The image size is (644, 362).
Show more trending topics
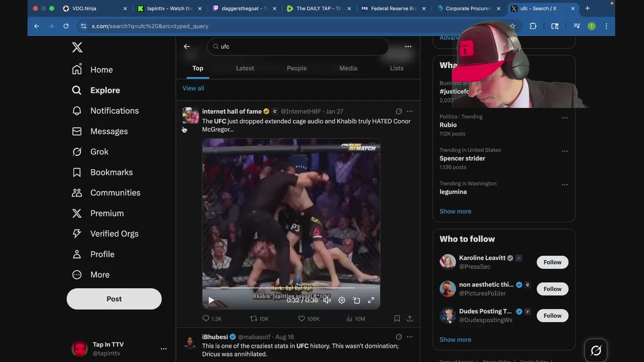point(455,212)
